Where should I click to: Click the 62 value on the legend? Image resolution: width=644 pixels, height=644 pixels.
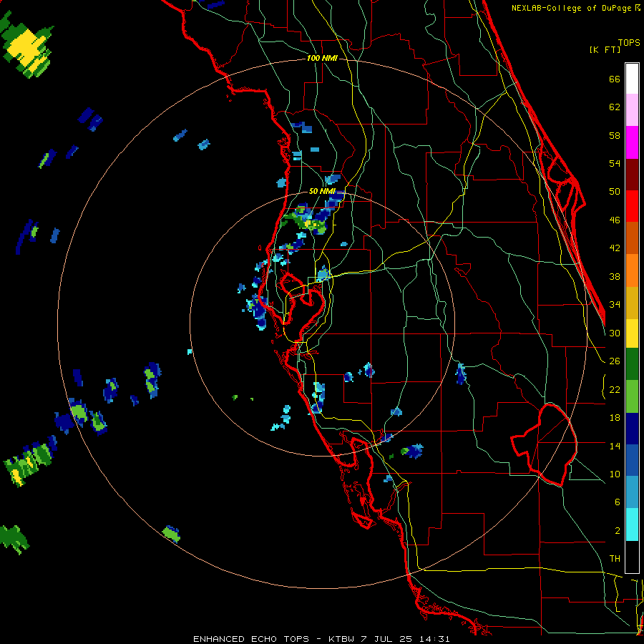point(615,107)
